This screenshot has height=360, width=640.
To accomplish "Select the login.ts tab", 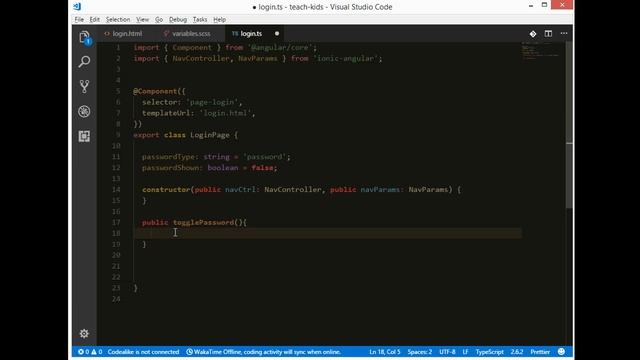I will click(251, 33).
